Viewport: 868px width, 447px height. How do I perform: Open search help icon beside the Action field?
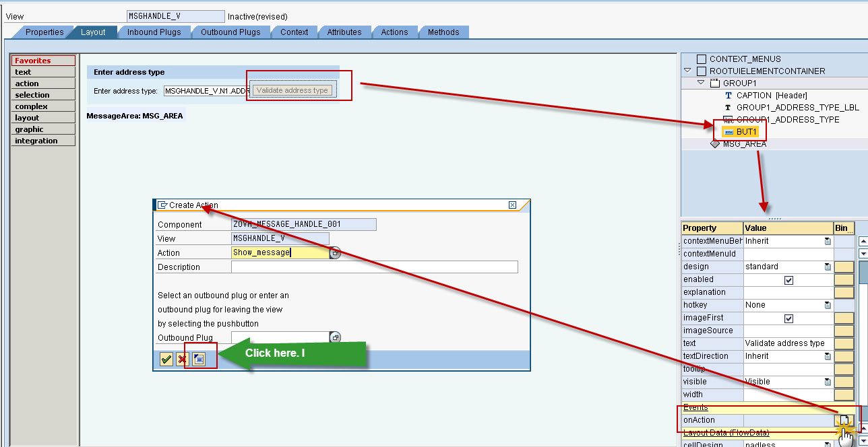pyautogui.click(x=335, y=252)
